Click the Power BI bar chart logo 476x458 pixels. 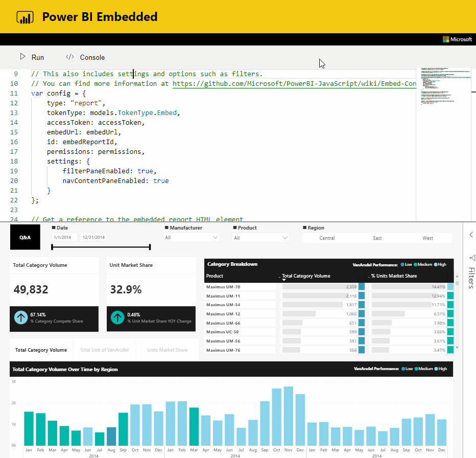(25, 17)
